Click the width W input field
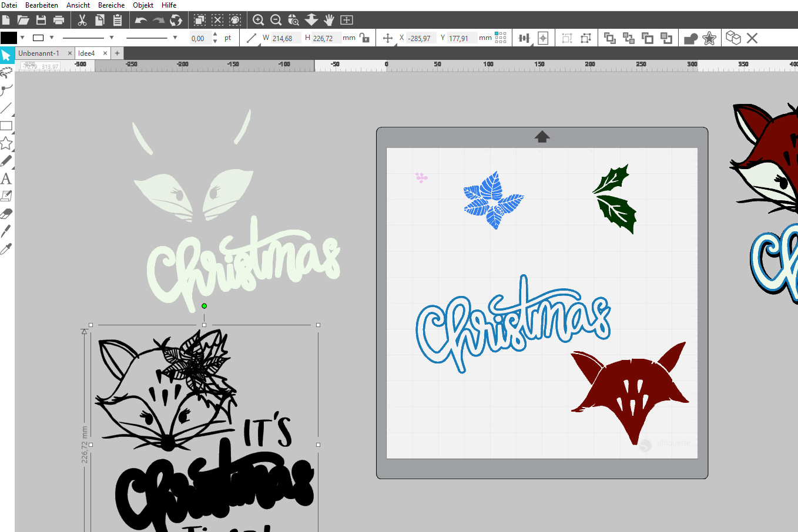Viewport: 798px width, 532px height. (x=285, y=38)
